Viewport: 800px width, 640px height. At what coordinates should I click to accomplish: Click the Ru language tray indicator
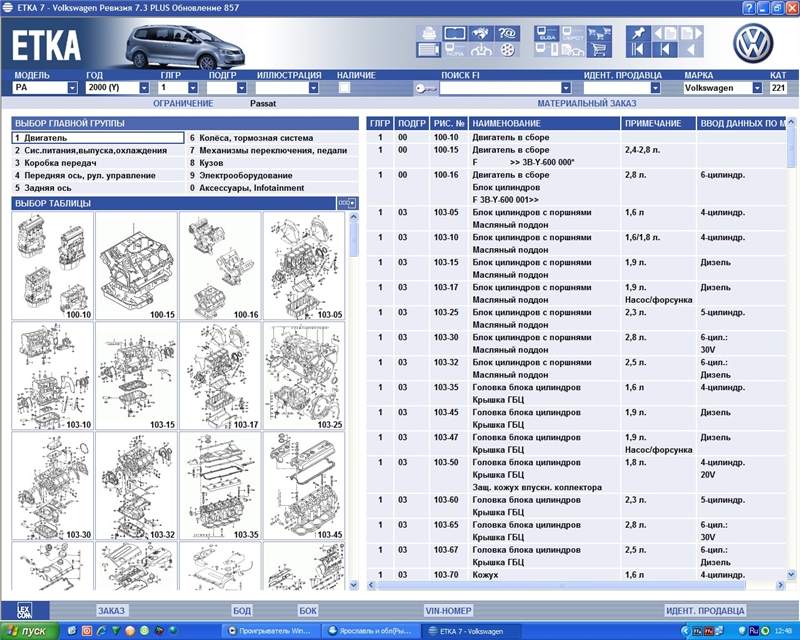pos(753,631)
